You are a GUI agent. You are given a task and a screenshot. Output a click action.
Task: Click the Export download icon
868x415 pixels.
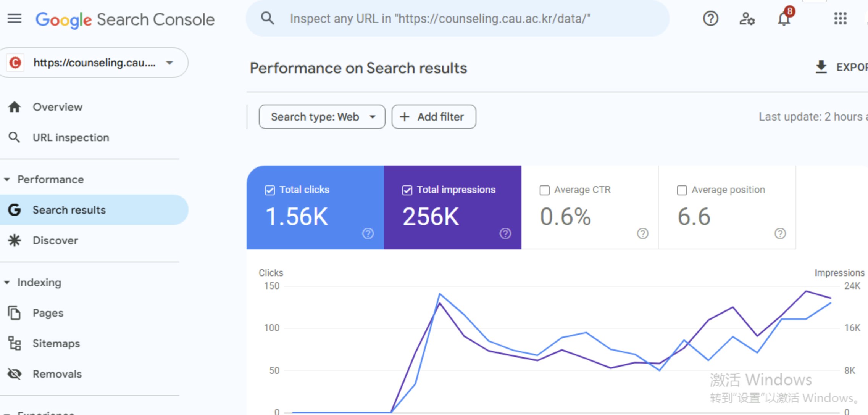click(x=821, y=67)
